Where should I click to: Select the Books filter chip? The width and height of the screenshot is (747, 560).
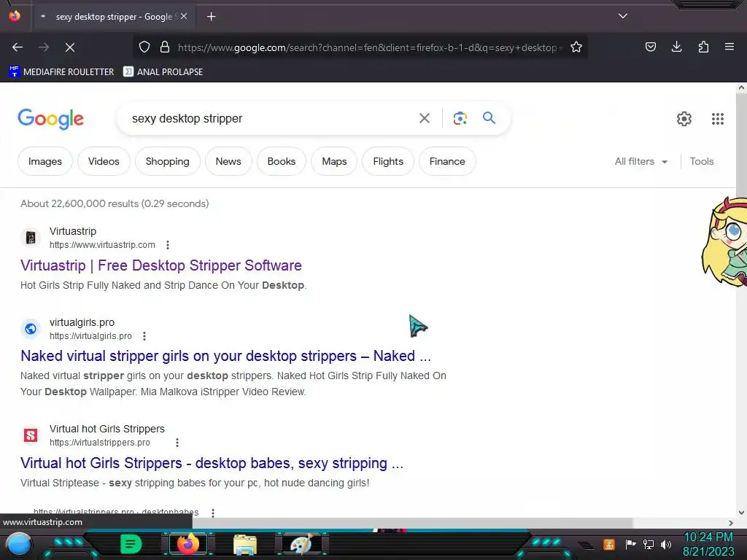281,161
